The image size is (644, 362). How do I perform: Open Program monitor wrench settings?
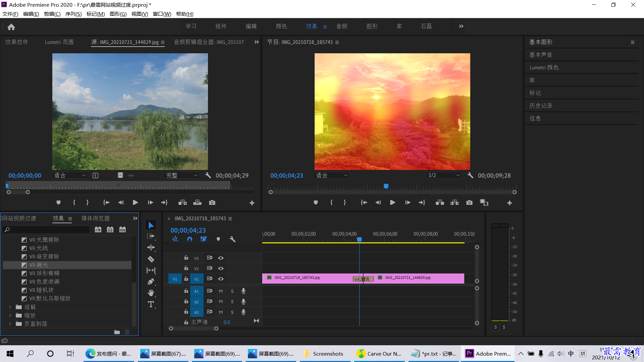click(x=470, y=175)
